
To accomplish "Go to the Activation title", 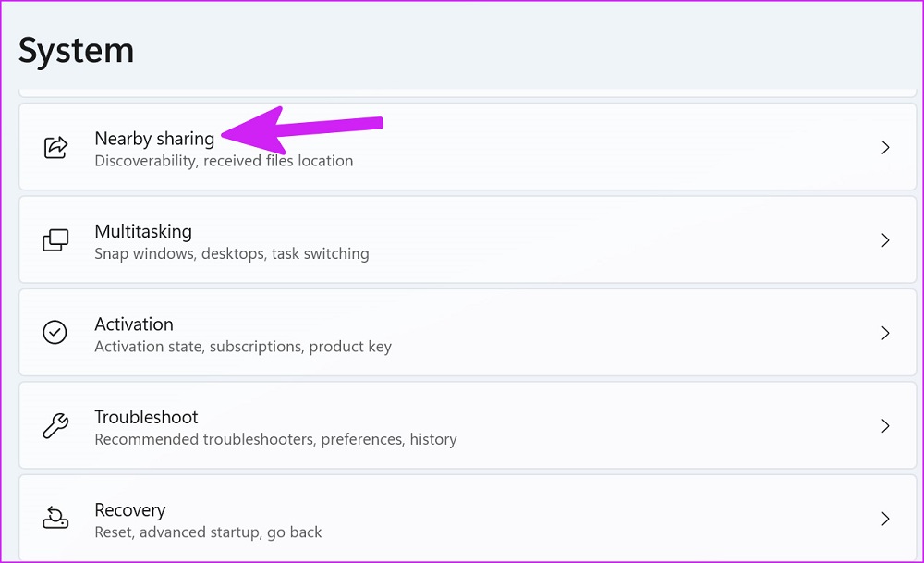I will point(134,324).
